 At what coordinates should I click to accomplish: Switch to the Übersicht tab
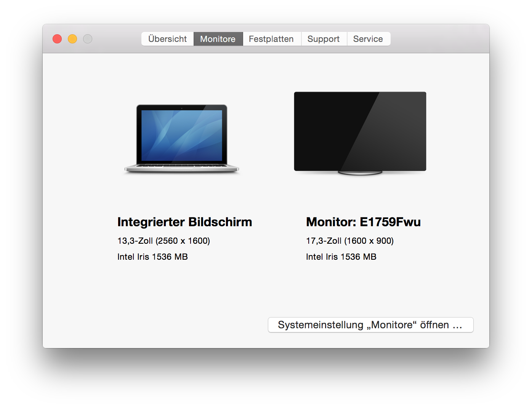pos(168,39)
